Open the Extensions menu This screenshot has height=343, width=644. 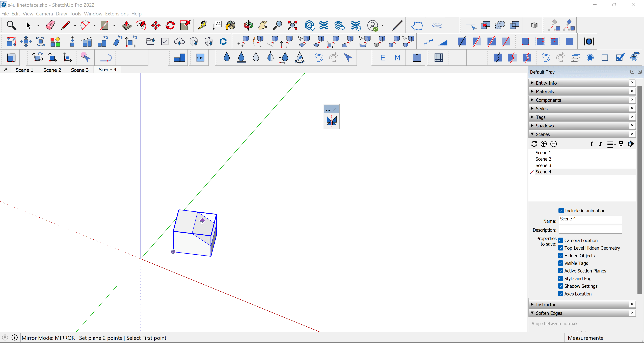117,14
